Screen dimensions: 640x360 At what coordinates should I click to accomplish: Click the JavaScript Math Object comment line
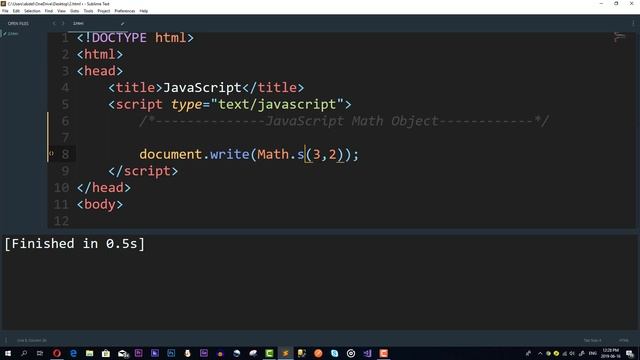click(x=344, y=121)
